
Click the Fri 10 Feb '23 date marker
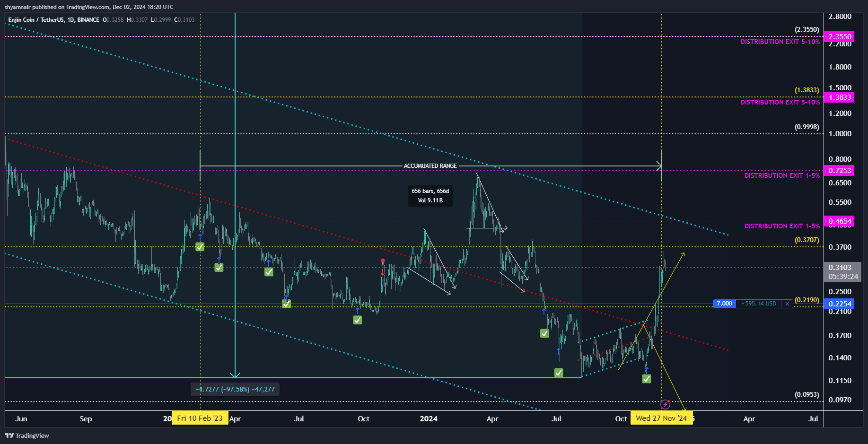[200, 418]
